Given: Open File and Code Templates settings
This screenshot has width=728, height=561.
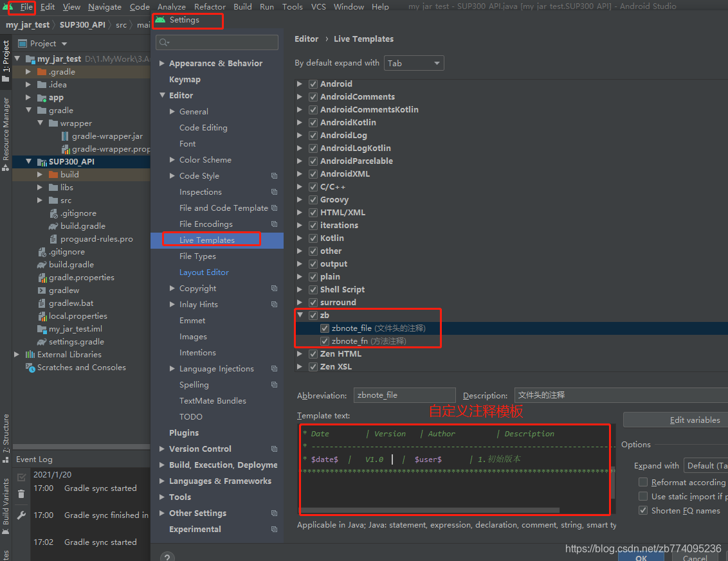Looking at the screenshot, I should pos(224,208).
